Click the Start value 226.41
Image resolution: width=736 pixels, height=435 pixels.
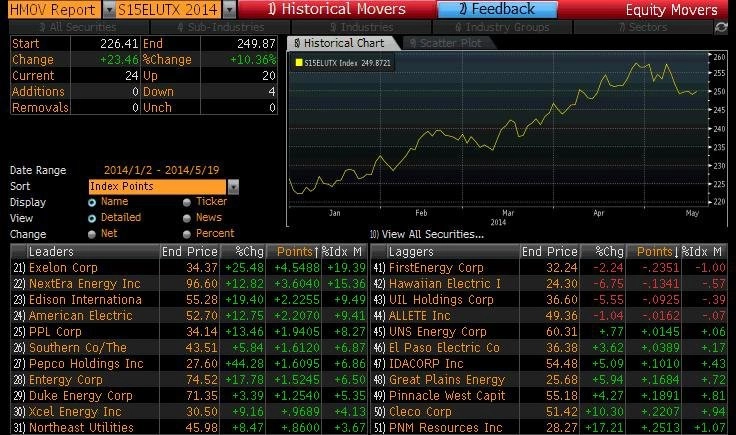[119, 44]
